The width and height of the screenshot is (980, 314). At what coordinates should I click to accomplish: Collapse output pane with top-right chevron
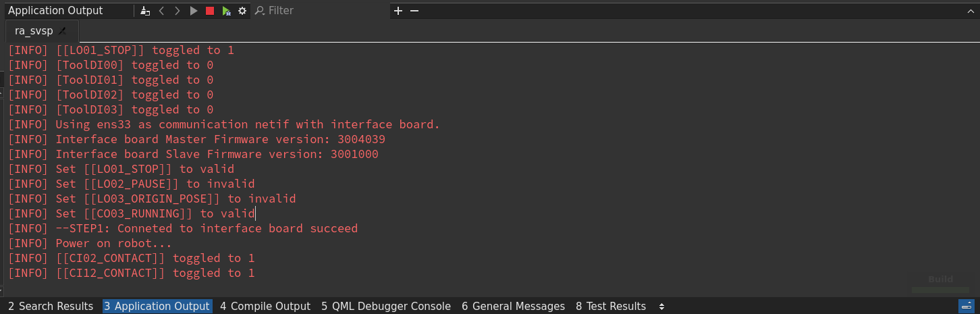tap(971, 11)
